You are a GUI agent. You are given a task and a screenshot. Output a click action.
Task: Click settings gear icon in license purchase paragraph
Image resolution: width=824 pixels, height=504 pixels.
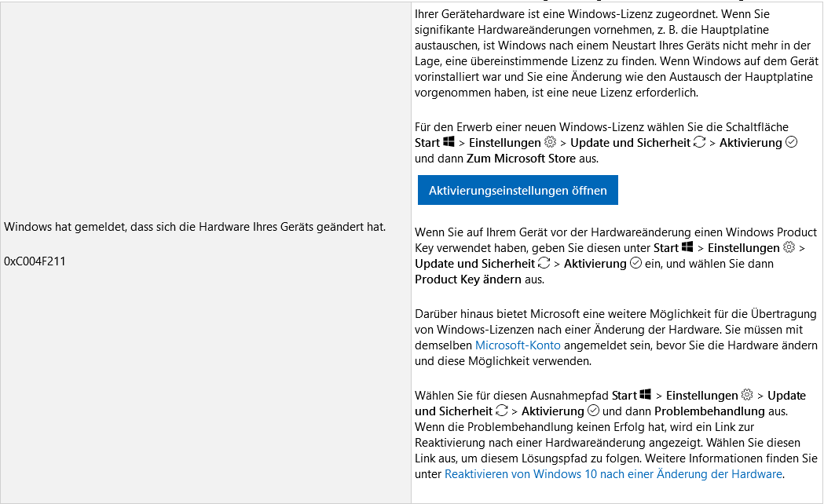point(550,142)
